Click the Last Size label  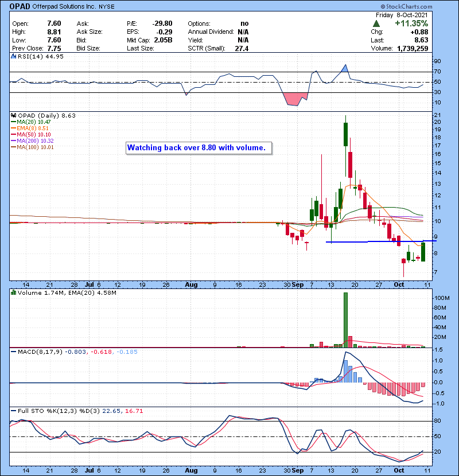point(141,48)
